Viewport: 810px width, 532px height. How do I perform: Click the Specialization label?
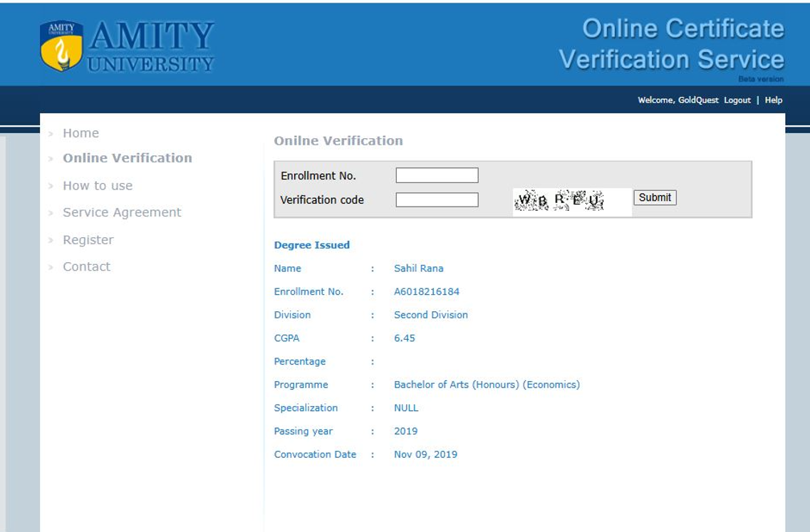(x=306, y=408)
